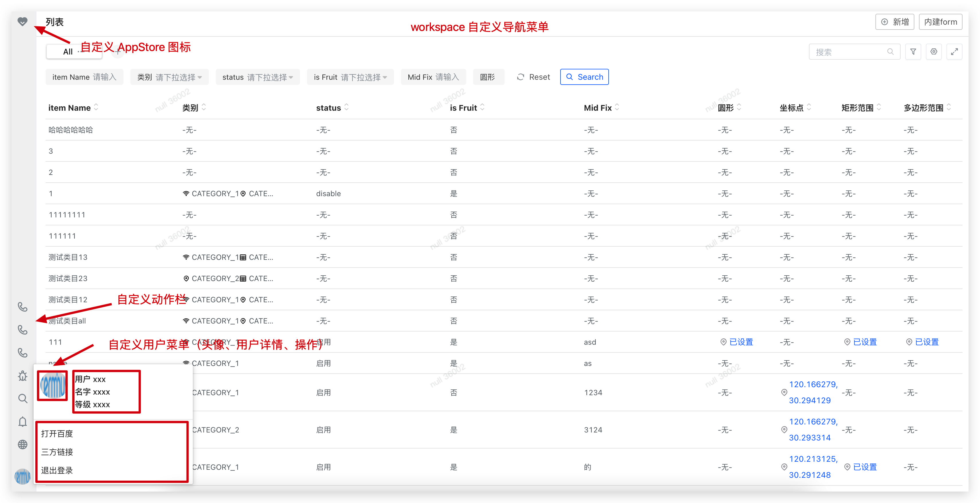Open the filter funnel icon
Screen dimensions: 980x503
point(913,52)
